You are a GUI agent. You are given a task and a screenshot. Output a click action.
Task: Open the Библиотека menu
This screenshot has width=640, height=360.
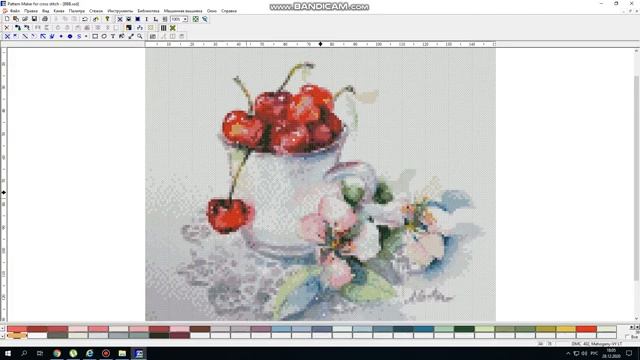tap(149, 11)
